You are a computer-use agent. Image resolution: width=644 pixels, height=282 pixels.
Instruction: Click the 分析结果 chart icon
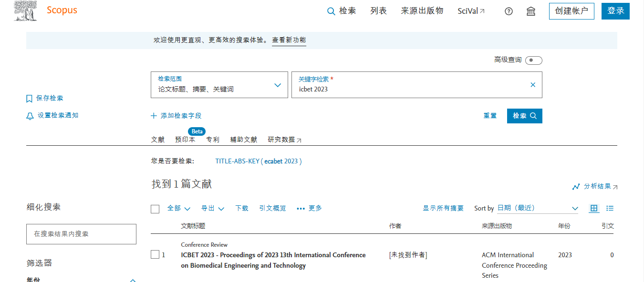(x=576, y=187)
